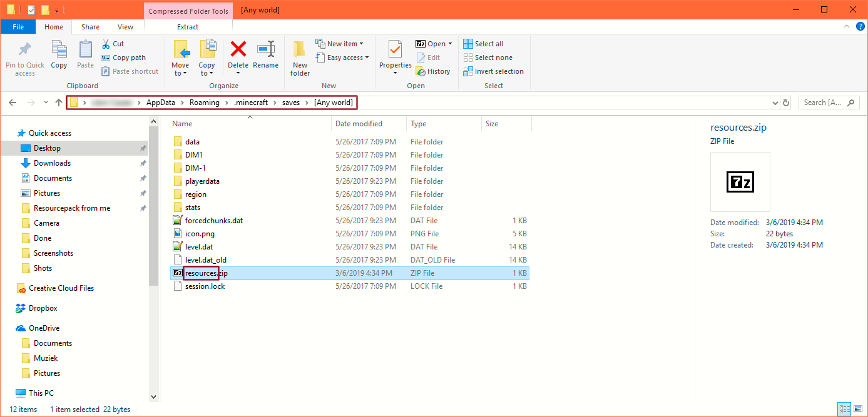Image resolution: width=868 pixels, height=417 pixels.
Task: Click Pin to Quick access icon
Action: click(25, 50)
